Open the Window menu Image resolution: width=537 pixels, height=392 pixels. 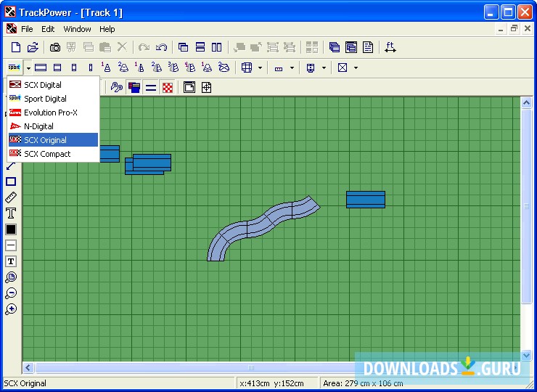[x=77, y=29]
